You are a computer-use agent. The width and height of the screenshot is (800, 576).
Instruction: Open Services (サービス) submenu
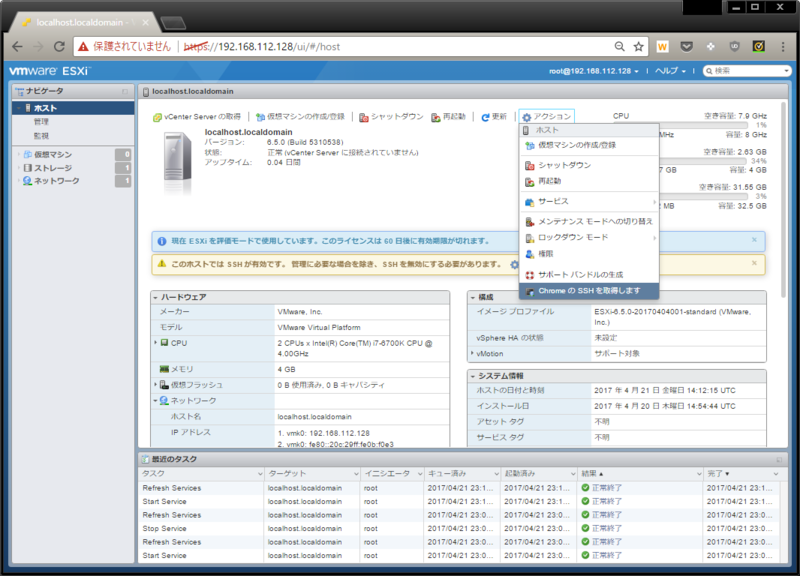[x=589, y=202]
